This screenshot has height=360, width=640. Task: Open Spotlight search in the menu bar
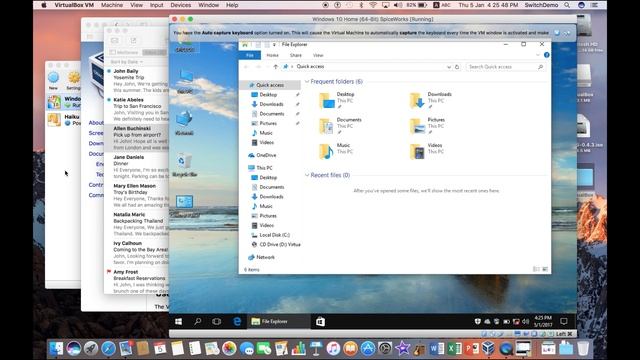[567, 5]
